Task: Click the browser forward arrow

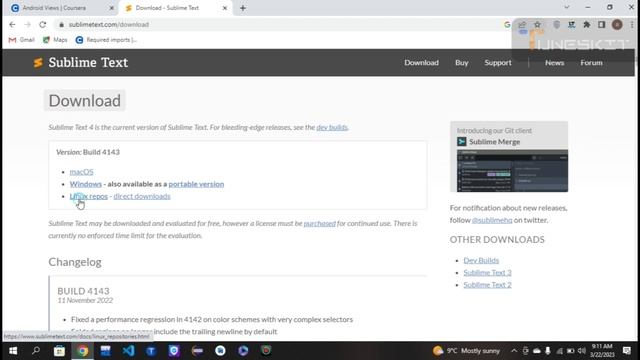Action: [x=27, y=24]
